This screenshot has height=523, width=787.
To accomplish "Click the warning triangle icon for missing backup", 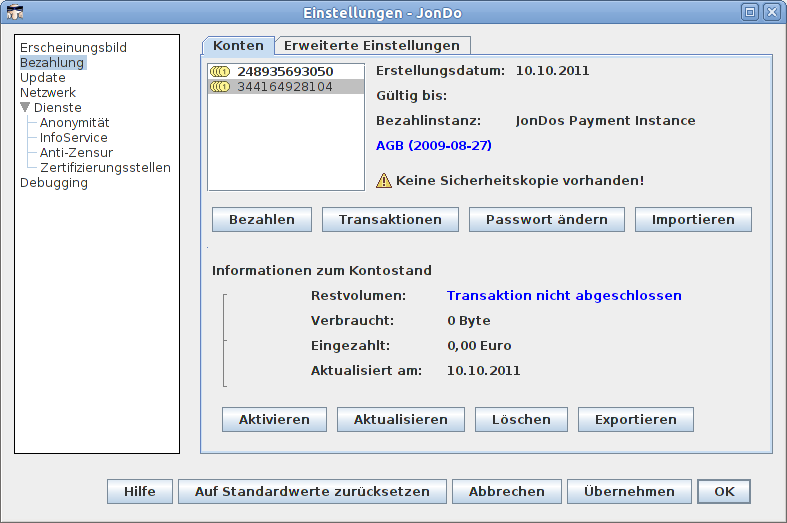I will [383, 180].
